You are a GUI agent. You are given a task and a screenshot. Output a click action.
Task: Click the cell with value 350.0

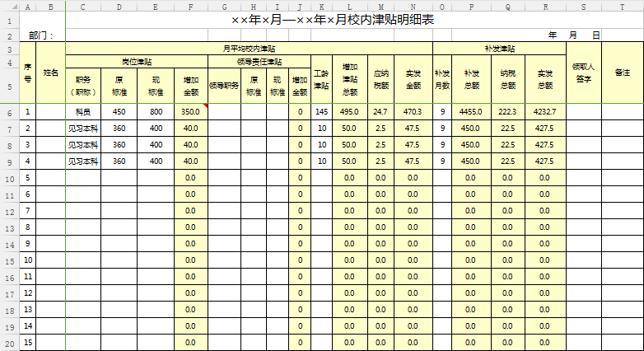[190, 111]
